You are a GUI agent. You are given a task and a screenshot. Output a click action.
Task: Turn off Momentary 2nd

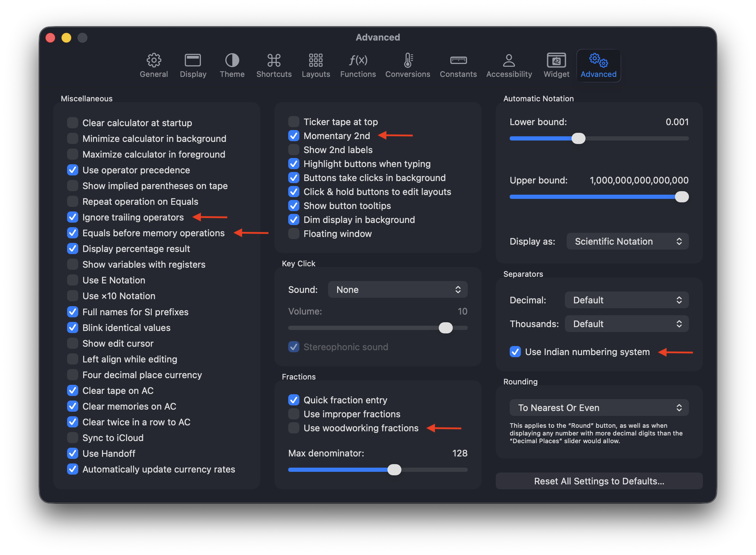294,136
